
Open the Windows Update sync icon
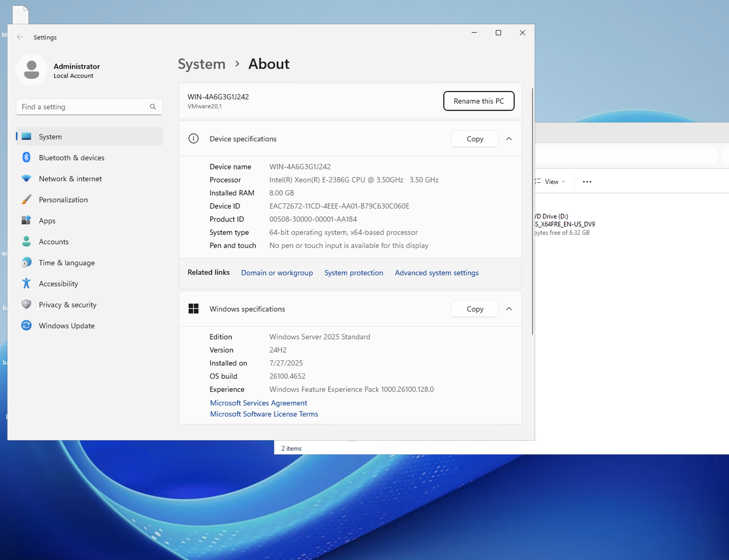point(26,325)
